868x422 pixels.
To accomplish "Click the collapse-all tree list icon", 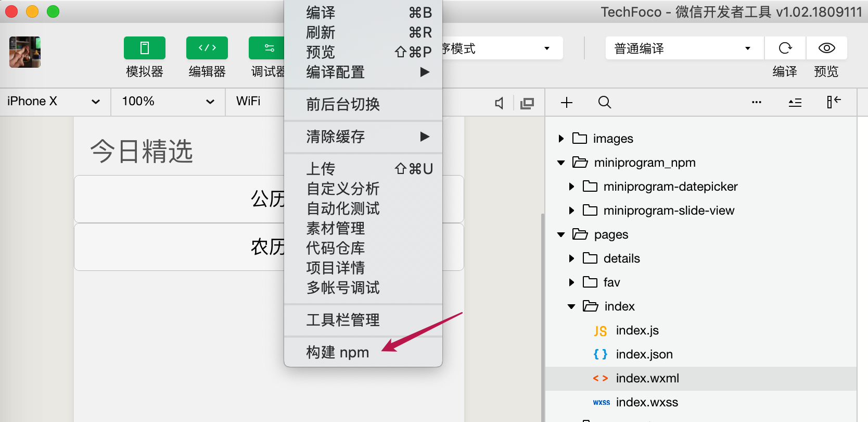I will tap(795, 103).
